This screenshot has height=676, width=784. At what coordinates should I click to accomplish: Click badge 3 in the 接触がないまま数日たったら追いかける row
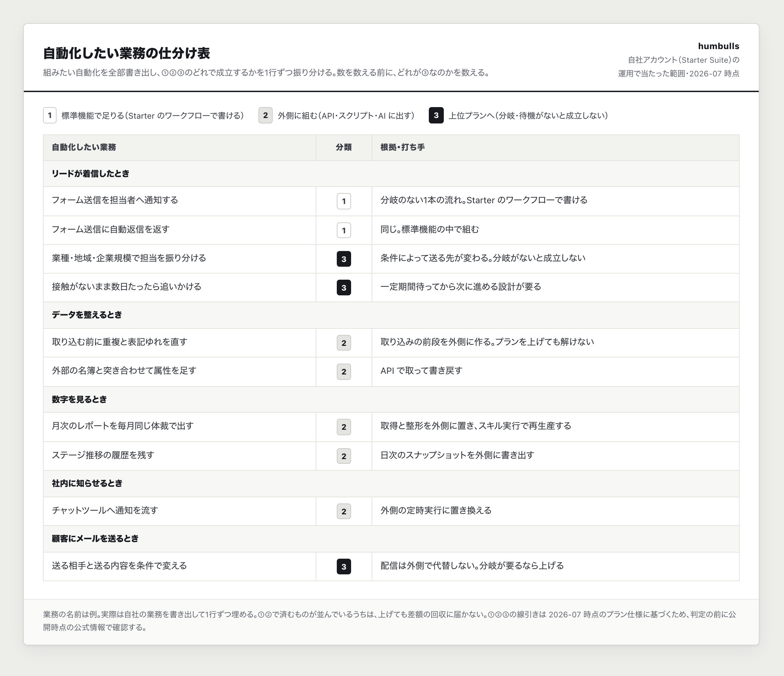pos(344,288)
